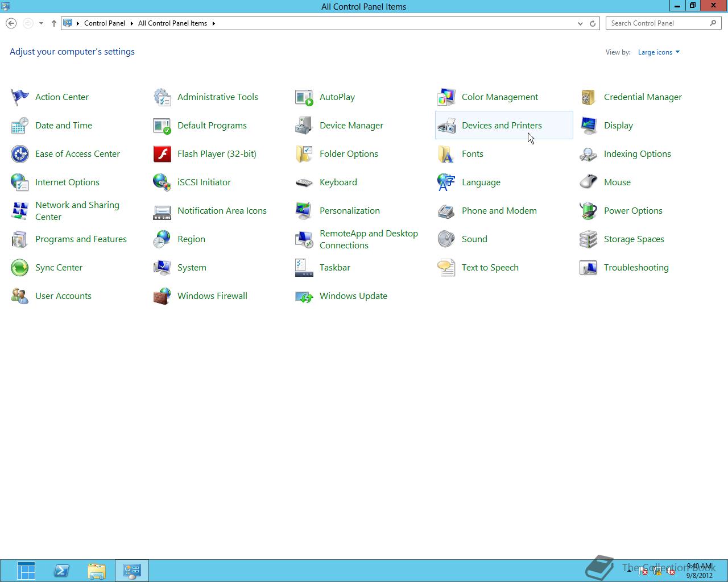The image size is (728, 582).
Task: Select the Control Panel breadcrumb segment
Action: point(105,23)
